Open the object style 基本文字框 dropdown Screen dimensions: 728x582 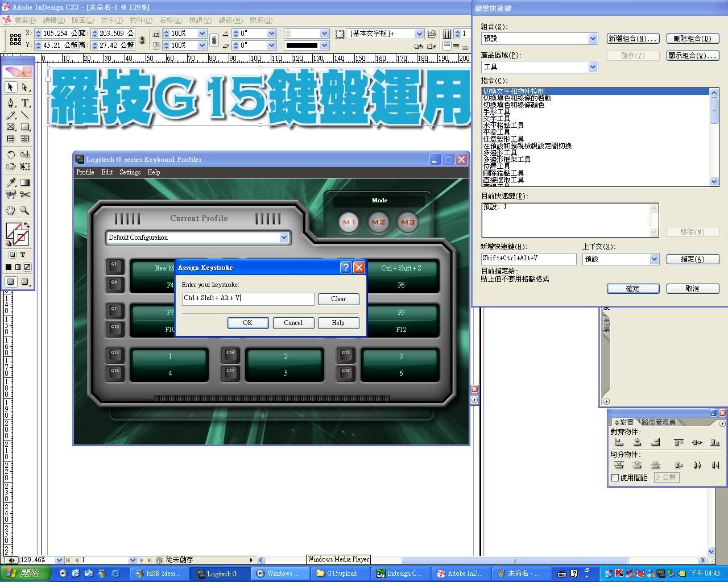click(419, 34)
